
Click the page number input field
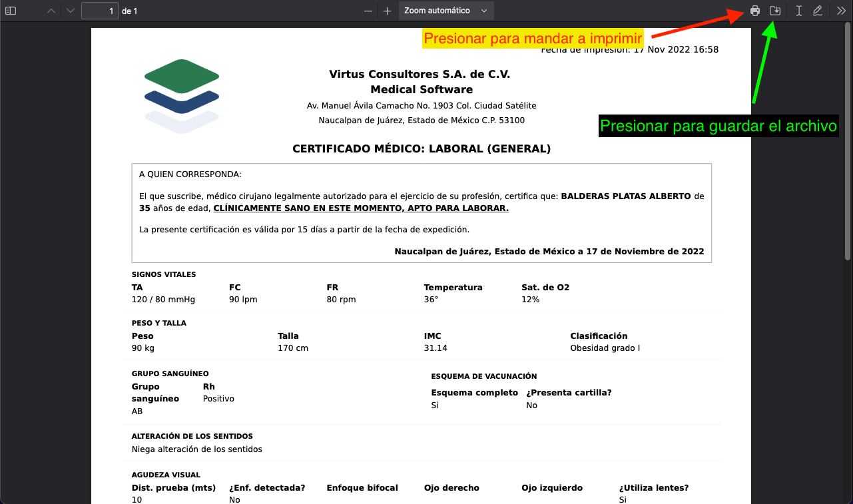(99, 11)
